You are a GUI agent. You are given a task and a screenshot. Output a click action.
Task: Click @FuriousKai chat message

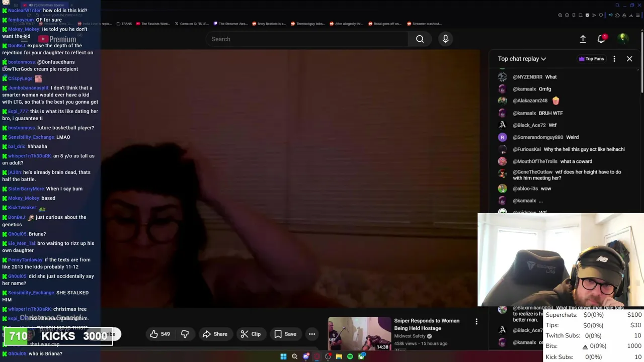click(x=569, y=149)
